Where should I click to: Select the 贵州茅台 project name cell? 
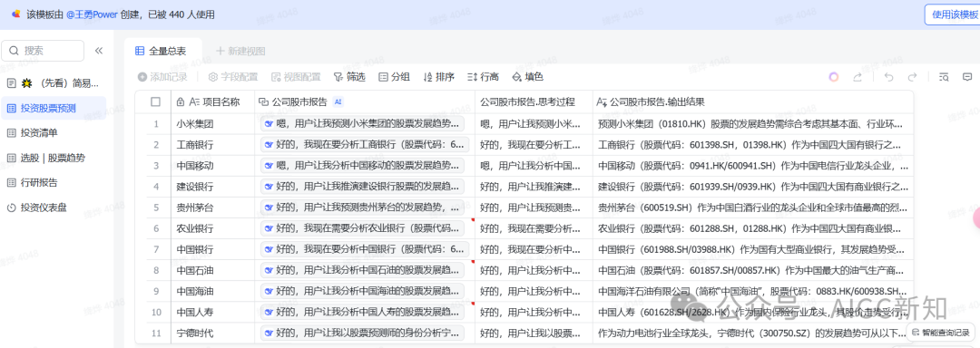212,207
